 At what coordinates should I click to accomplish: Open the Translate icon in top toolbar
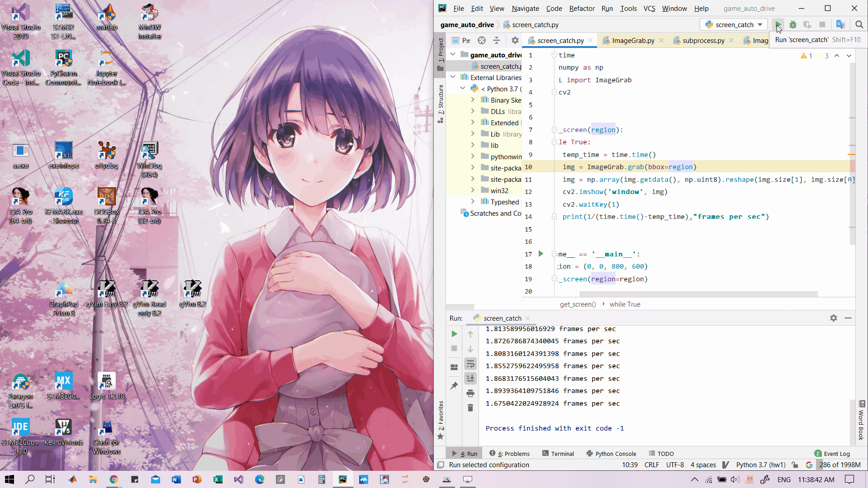pos(840,25)
